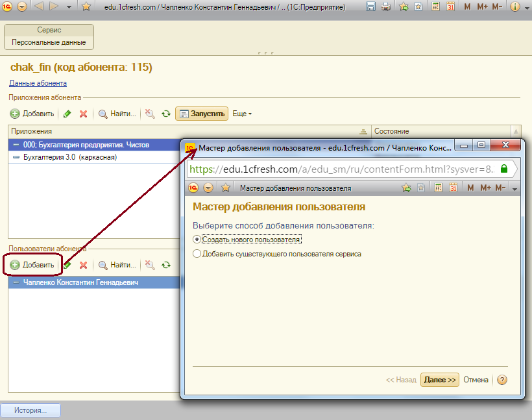Open the main menu dropdown beside 1C logo
This screenshot has width=532, height=420.
(x=22, y=6)
